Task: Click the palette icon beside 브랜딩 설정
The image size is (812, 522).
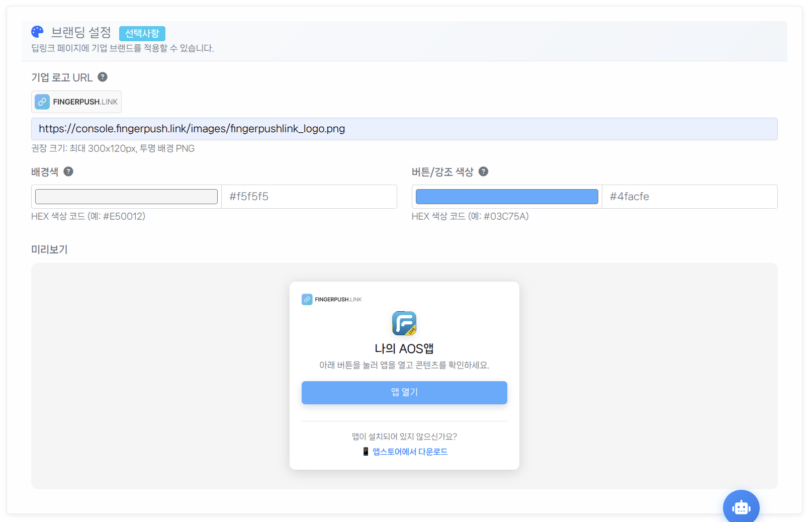Action: point(37,32)
